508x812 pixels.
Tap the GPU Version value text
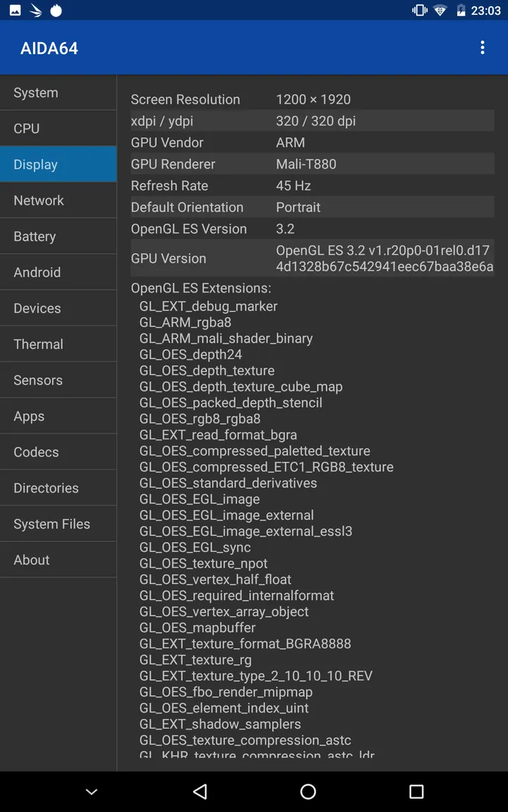coord(384,258)
